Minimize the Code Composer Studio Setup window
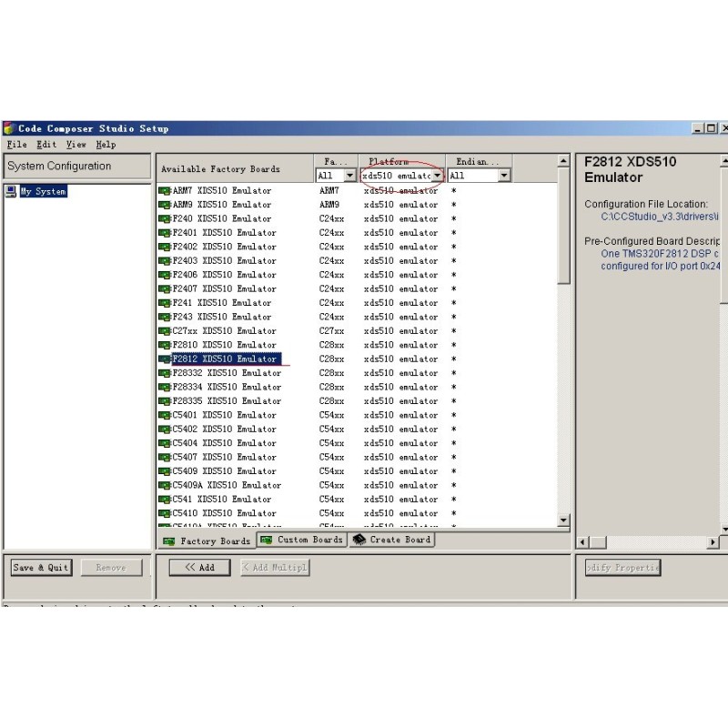This screenshot has width=728, height=728. (x=697, y=128)
